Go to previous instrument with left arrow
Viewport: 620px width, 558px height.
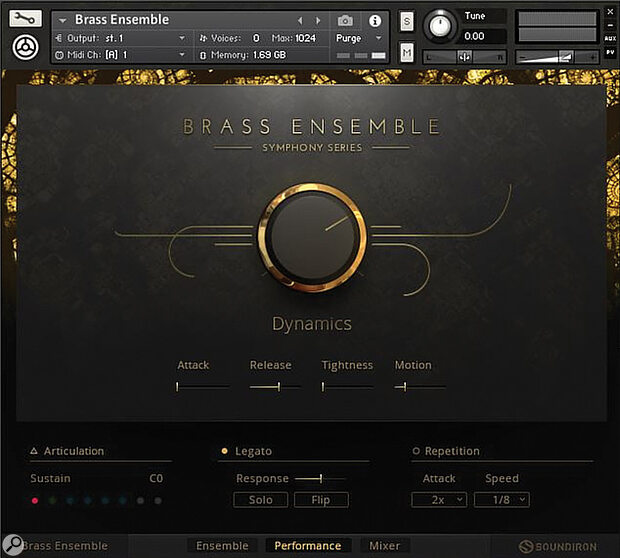pos(300,20)
